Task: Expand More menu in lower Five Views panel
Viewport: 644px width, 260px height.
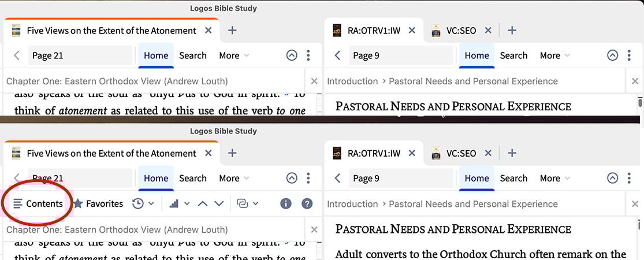Action: pos(234,179)
